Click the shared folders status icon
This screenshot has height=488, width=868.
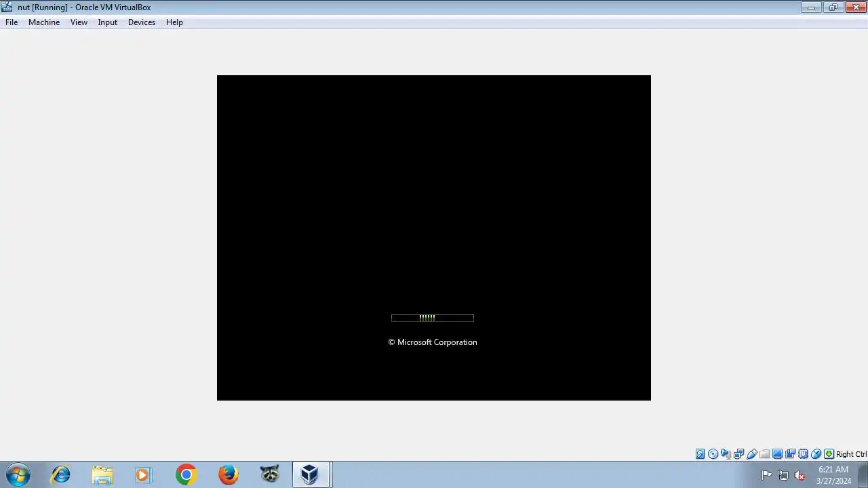point(765,454)
